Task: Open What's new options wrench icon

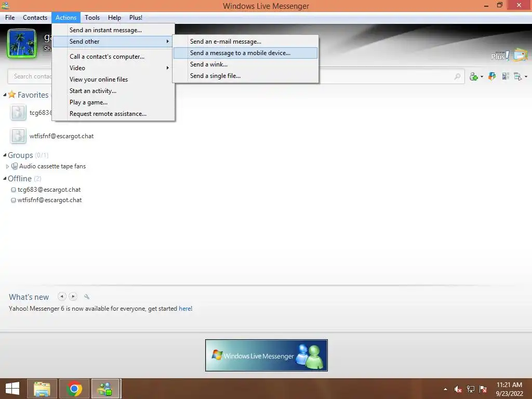Action: 87,297
